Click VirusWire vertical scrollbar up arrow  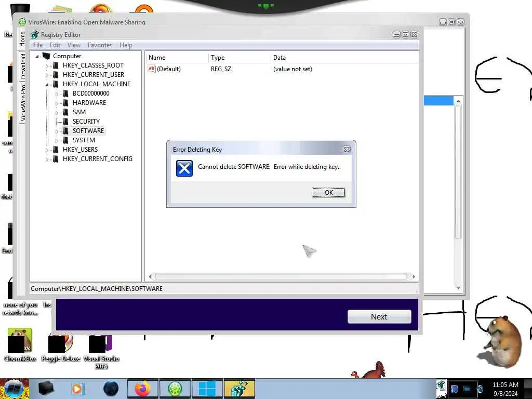[x=458, y=101]
